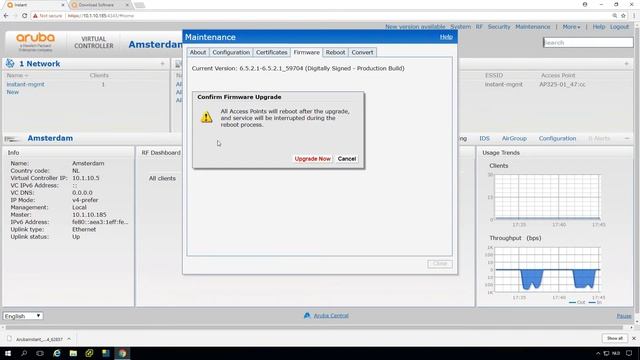Select the Firmware tab
The width and height of the screenshot is (640, 360).
tap(307, 52)
